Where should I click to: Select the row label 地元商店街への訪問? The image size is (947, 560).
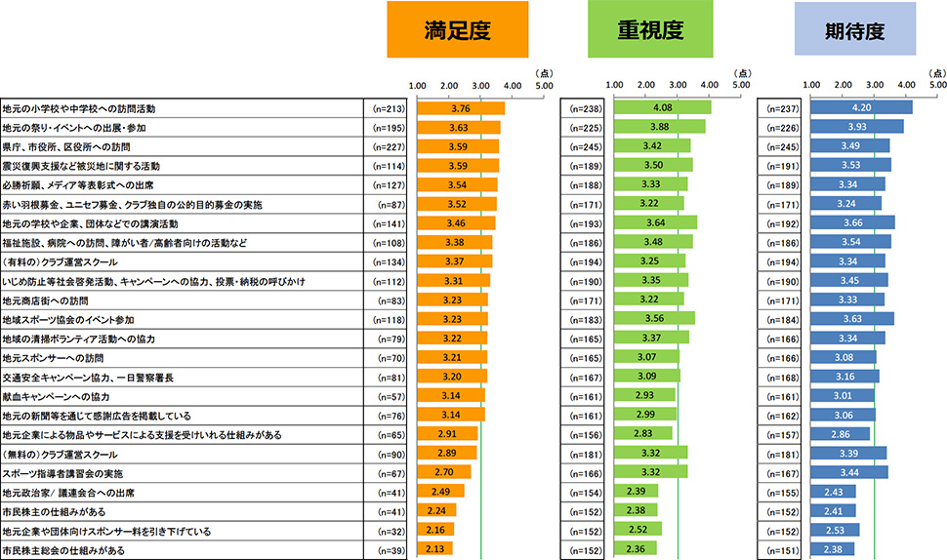pos(45,301)
